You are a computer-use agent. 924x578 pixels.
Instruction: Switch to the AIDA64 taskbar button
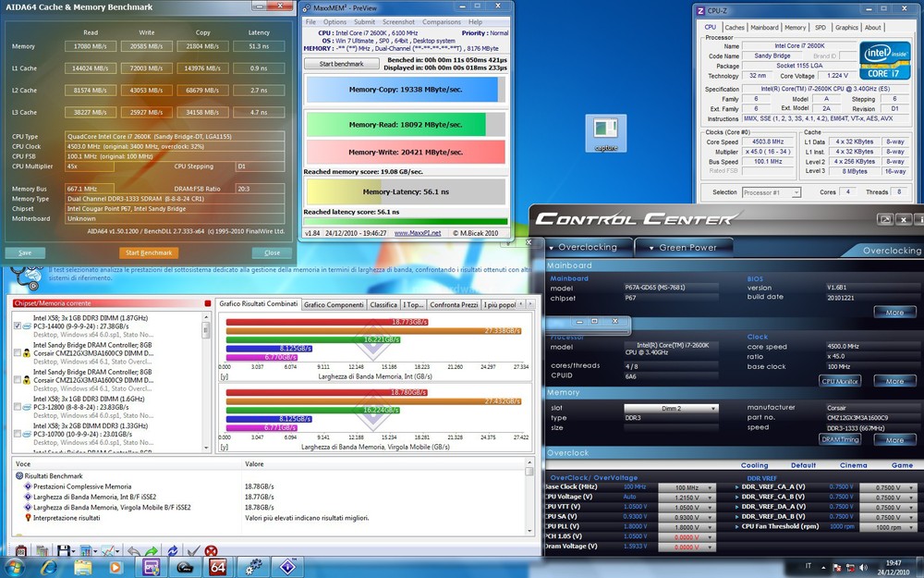[x=219, y=568]
